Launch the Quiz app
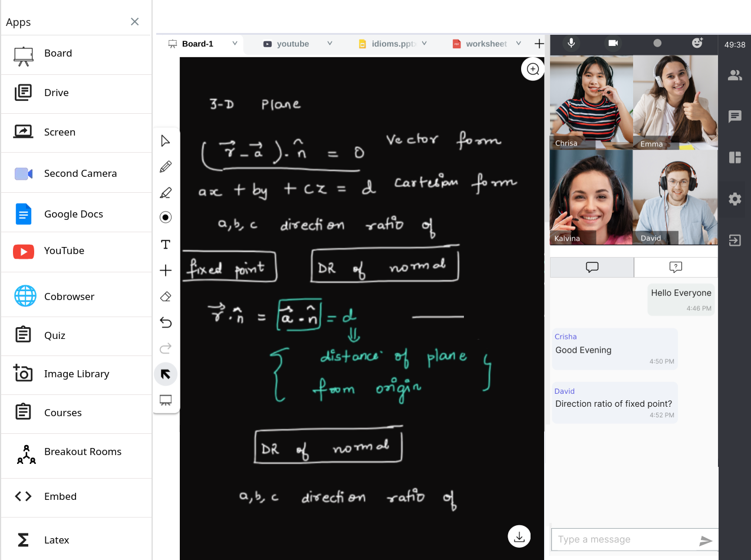This screenshot has height=560, width=751. (x=55, y=335)
